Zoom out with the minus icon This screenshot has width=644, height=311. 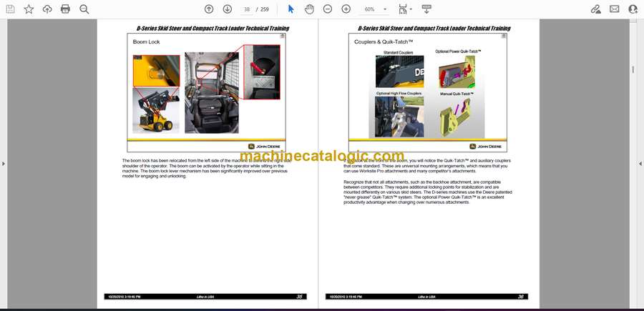[327, 9]
